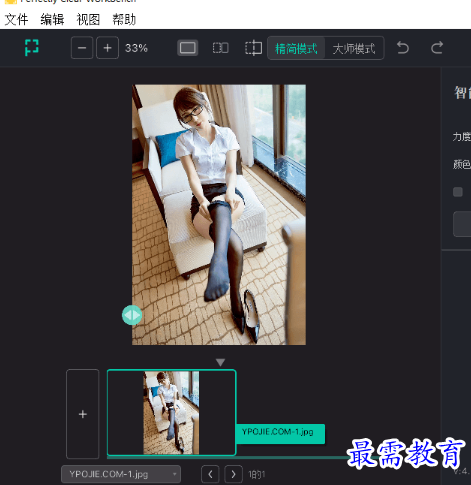471x485 pixels.
Task: Open the 帮助 menu
Action: coord(124,20)
